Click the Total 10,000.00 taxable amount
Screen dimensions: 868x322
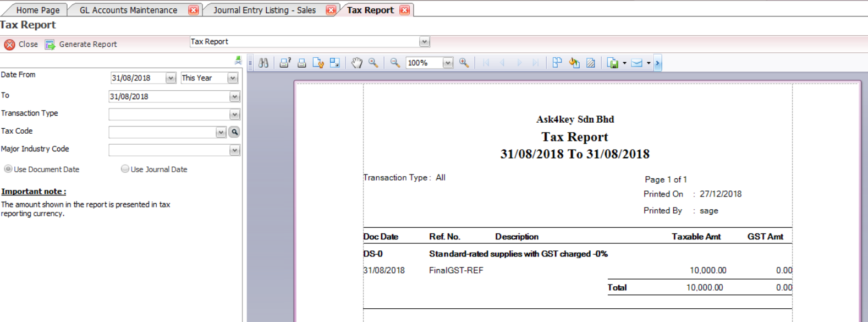click(705, 287)
